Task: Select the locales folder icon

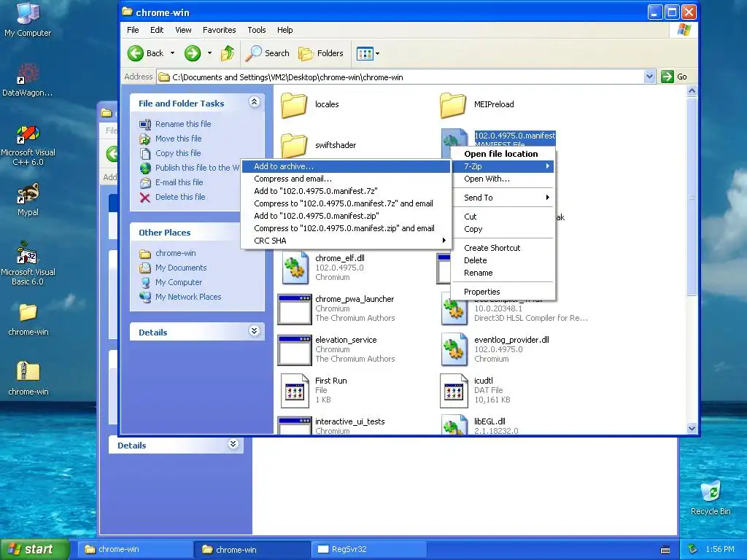Action: pyautogui.click(x=294, y=105)
